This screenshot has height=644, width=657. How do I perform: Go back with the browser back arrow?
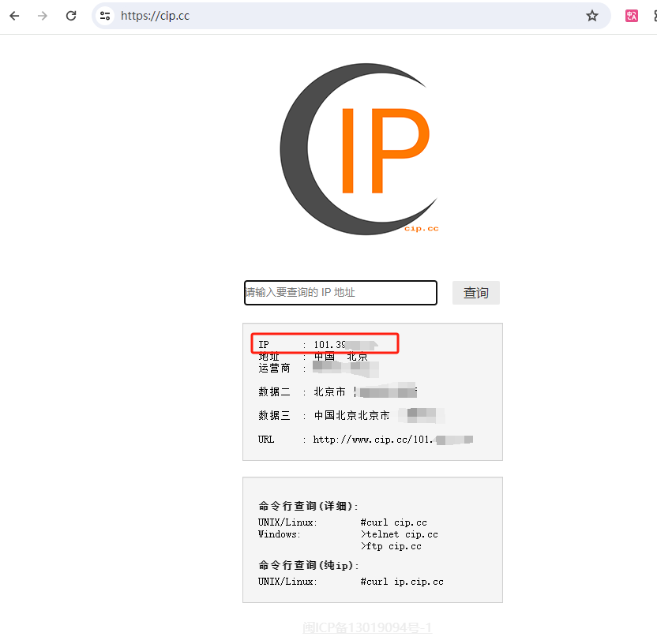click(x=14, y=16)
